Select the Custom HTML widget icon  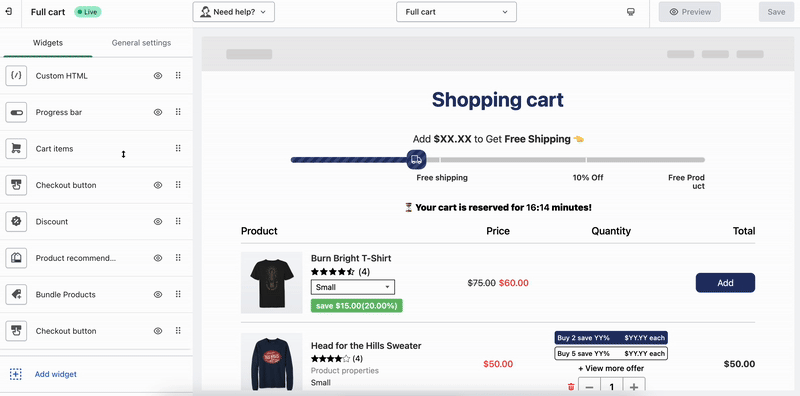pos(16,76)
